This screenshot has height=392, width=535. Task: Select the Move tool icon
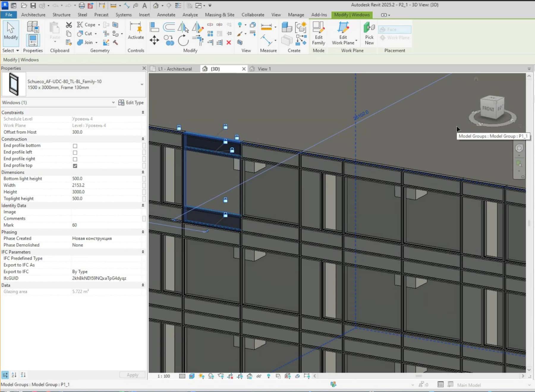click(x=154, y=40)
